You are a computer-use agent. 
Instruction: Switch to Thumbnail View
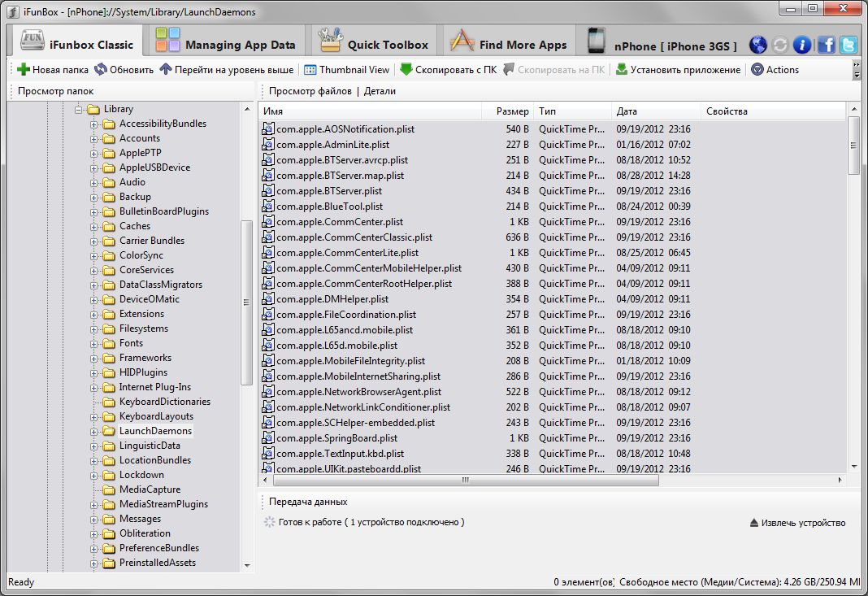346,70
